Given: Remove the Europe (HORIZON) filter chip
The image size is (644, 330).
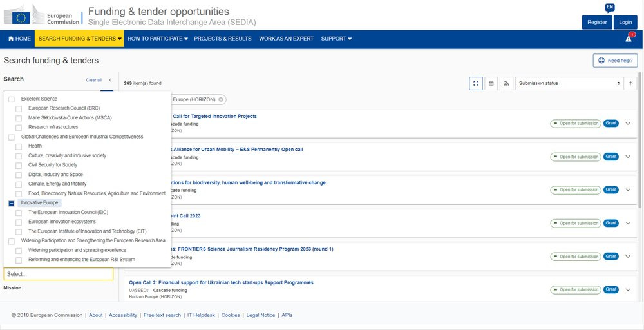Looking at the screenshot, I should pos(220,99).
